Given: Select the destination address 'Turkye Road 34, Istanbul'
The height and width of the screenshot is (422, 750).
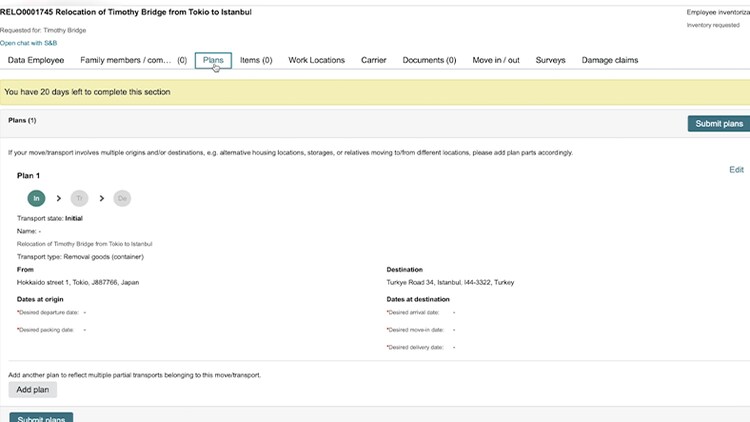Looking at the screenshot, I should coord(450,283).
